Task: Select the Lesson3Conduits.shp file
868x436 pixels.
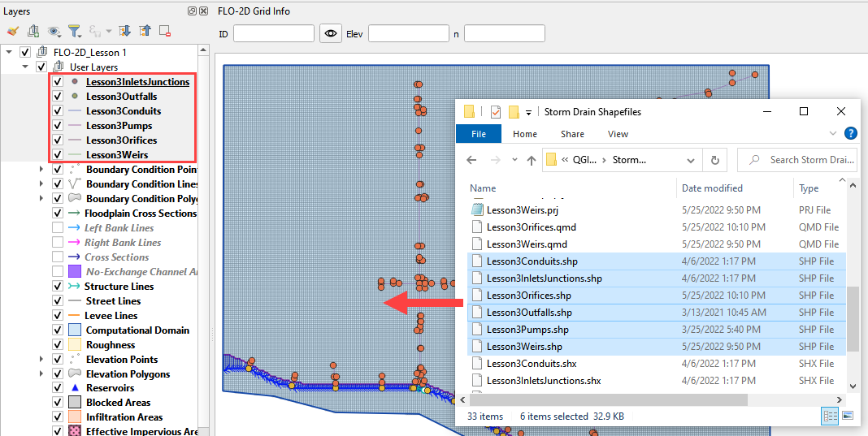Action: (532, 261)
